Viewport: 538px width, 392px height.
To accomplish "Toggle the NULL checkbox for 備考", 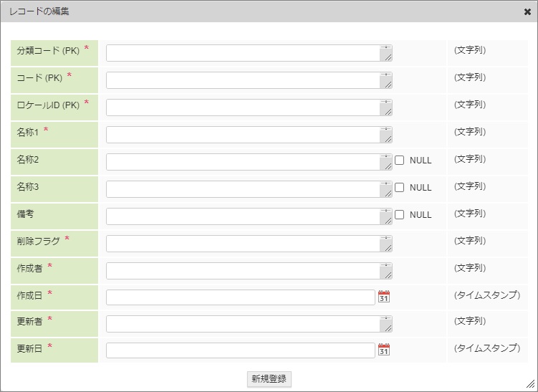I will pos(400,214).
